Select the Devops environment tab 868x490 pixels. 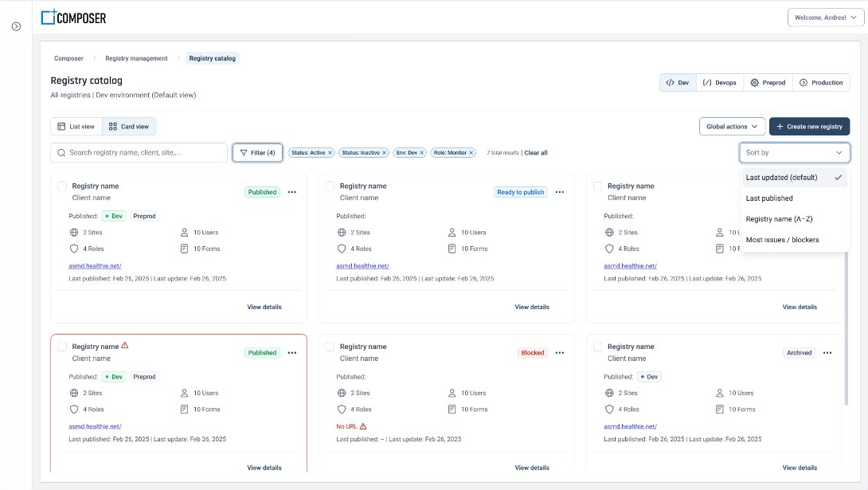[x=720, y=83]
